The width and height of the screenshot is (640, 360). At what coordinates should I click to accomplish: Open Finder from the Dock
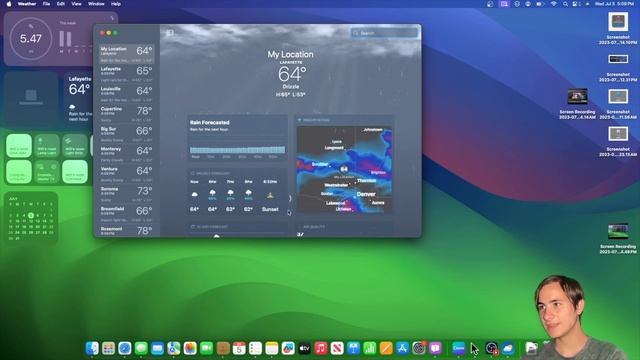click(92, 348)
